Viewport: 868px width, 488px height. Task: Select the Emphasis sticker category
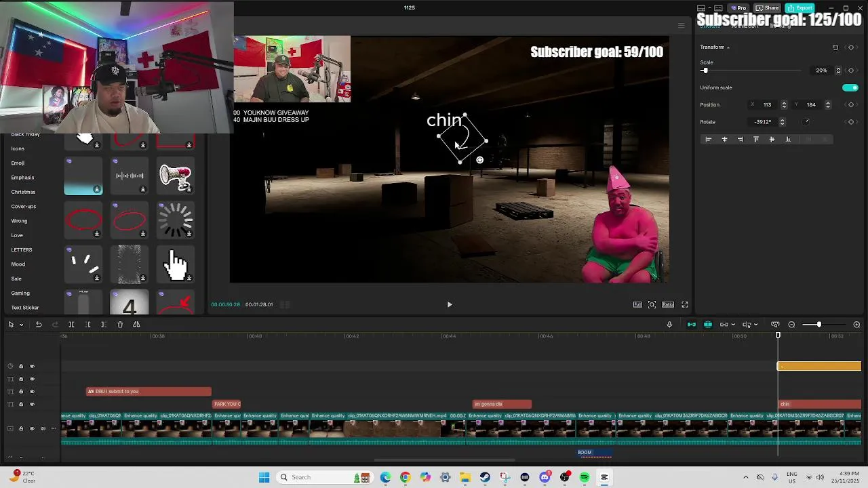[22, 178]
